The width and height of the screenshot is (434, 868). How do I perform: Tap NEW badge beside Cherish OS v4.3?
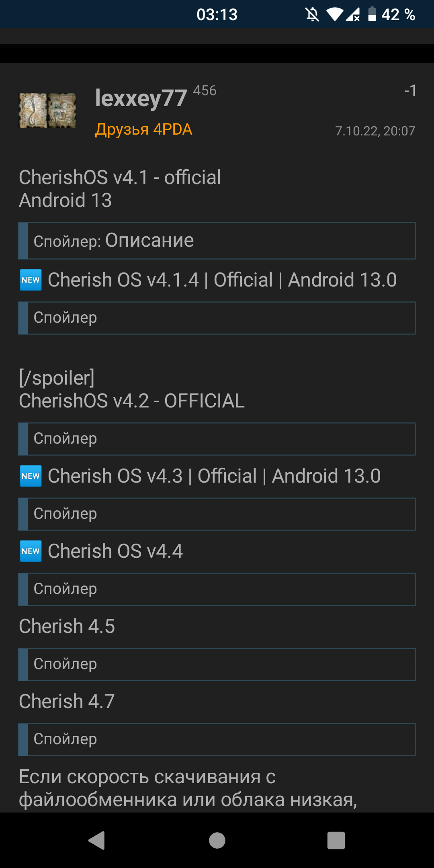tap(31, 476)
